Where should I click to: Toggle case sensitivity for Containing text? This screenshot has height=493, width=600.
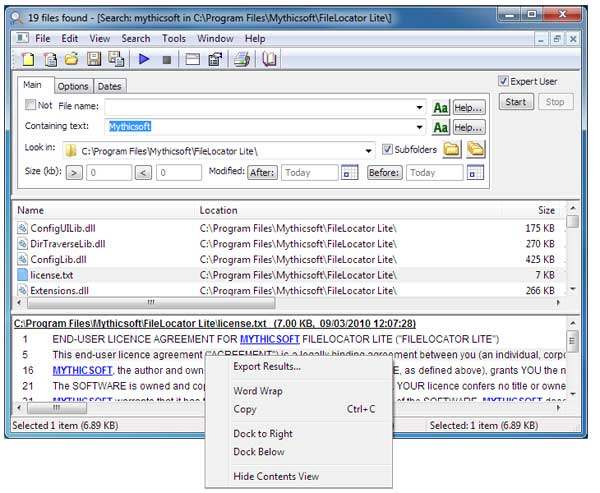[x=440, y=127]
